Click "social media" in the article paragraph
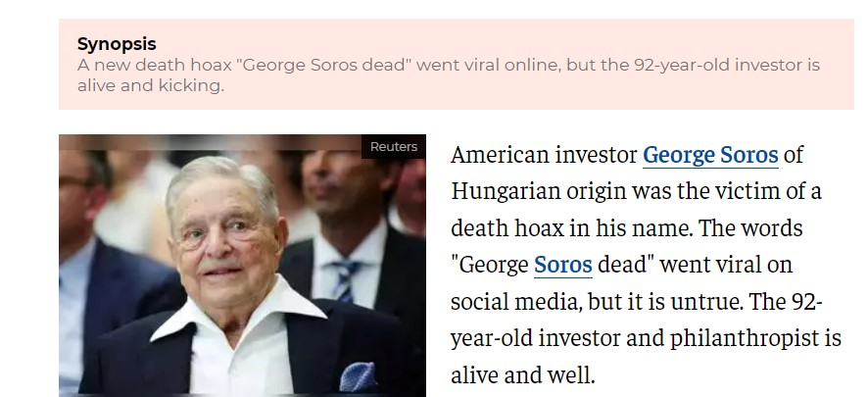Viewport: 868px width, 397px height. click(513, 301)
